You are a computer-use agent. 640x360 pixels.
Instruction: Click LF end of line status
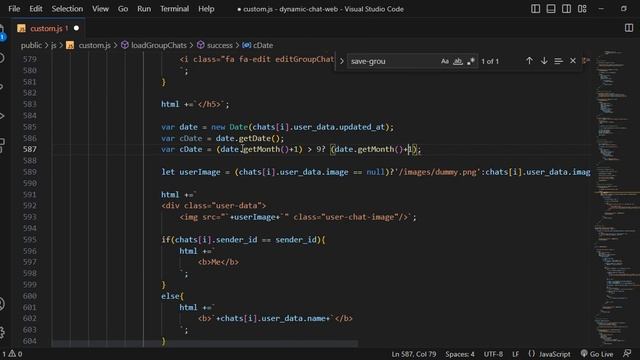click(516, 354)
